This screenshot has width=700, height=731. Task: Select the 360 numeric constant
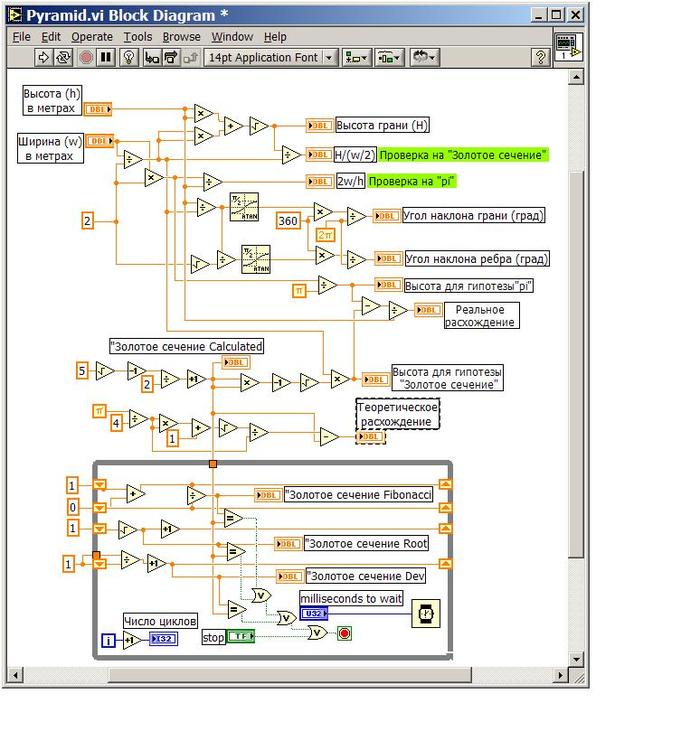pos(288,221)
